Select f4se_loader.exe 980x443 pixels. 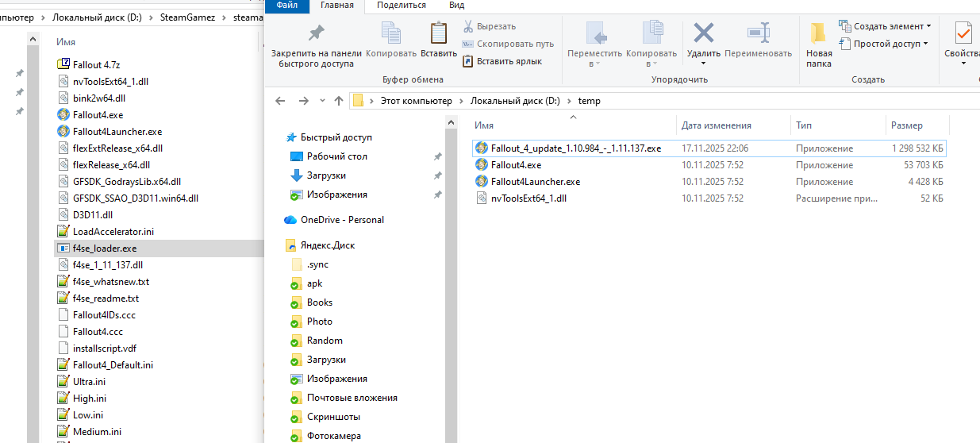pos(159,248)
